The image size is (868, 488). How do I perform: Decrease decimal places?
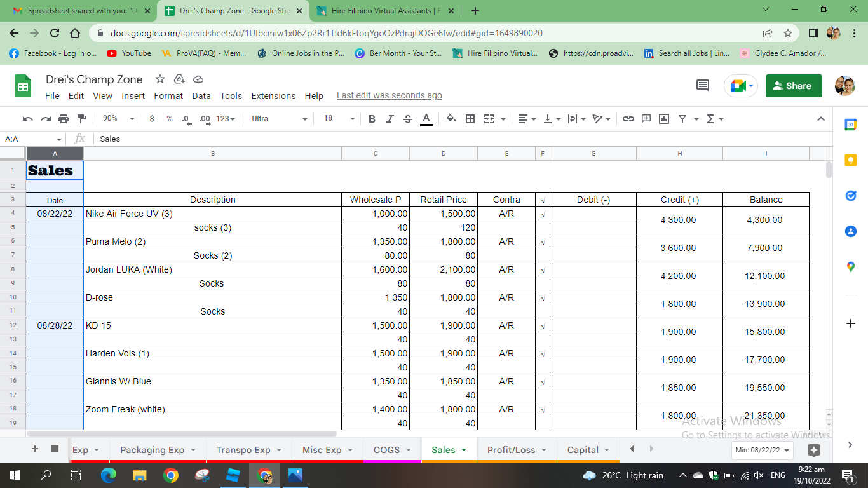point(186,119)
